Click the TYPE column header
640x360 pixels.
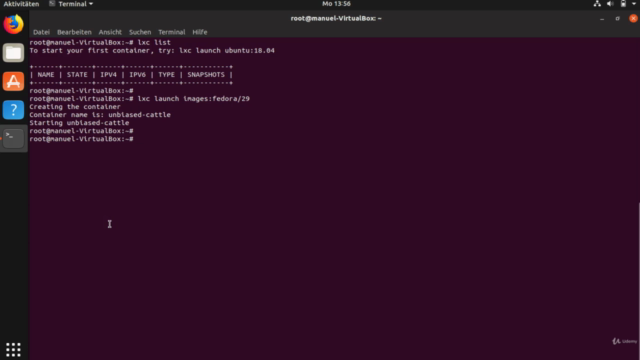pos(167,75)
